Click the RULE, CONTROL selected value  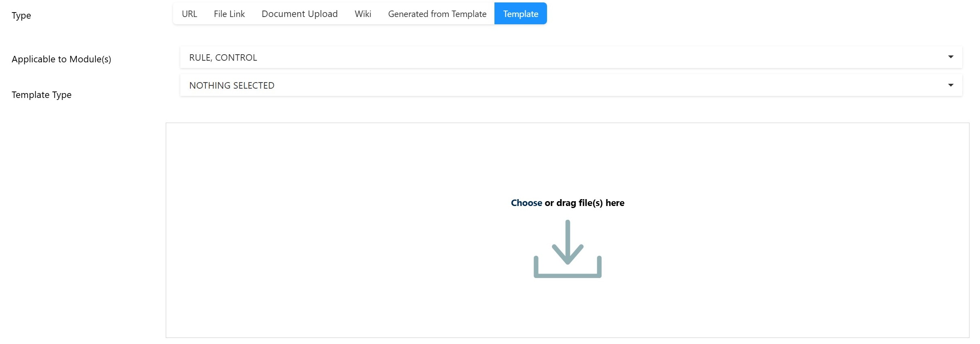(x=223, y=57)
